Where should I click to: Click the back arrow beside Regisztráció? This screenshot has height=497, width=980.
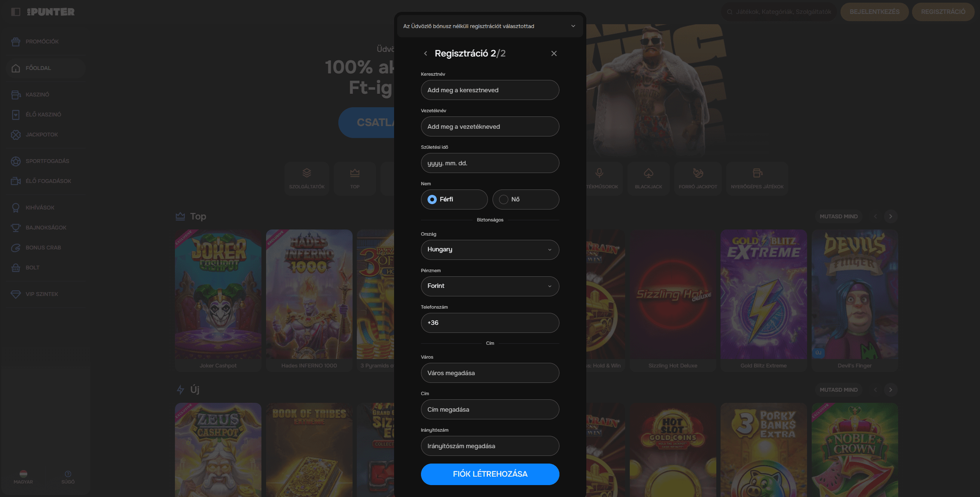(x=425, y=53)
